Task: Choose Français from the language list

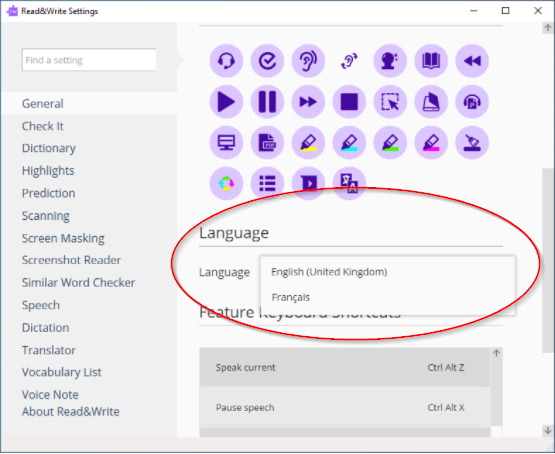Action: (x=387, y=297)
